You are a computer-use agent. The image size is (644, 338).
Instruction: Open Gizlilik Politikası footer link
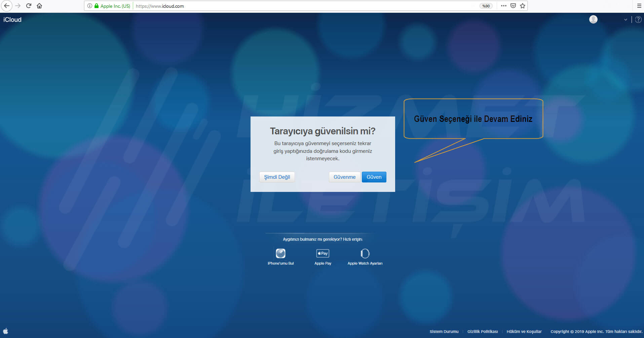coord(483,332)
